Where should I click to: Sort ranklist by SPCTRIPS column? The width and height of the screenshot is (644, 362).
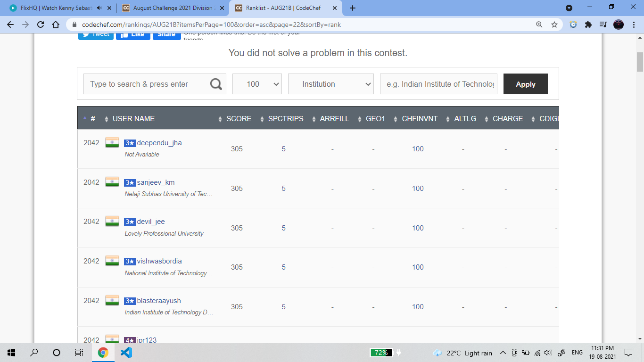tap(286, 119)
